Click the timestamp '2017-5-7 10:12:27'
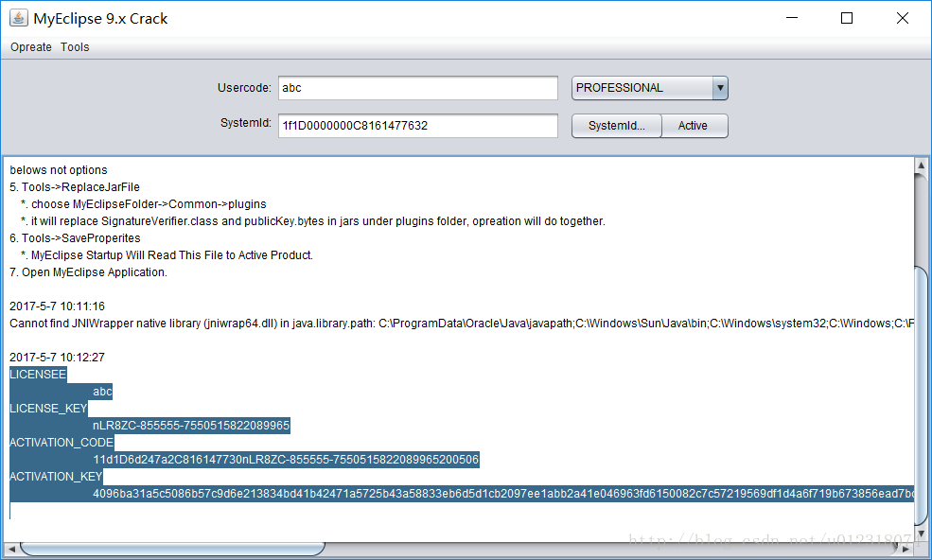This screenshot has width=932, height=560. pyautogui.click(x=57, y=358)
